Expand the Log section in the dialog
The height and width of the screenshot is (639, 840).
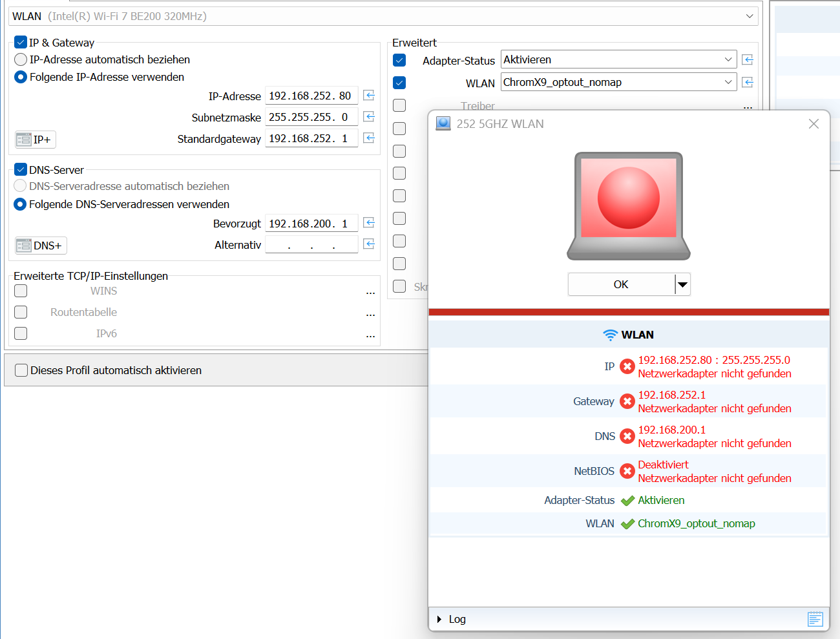439,619
